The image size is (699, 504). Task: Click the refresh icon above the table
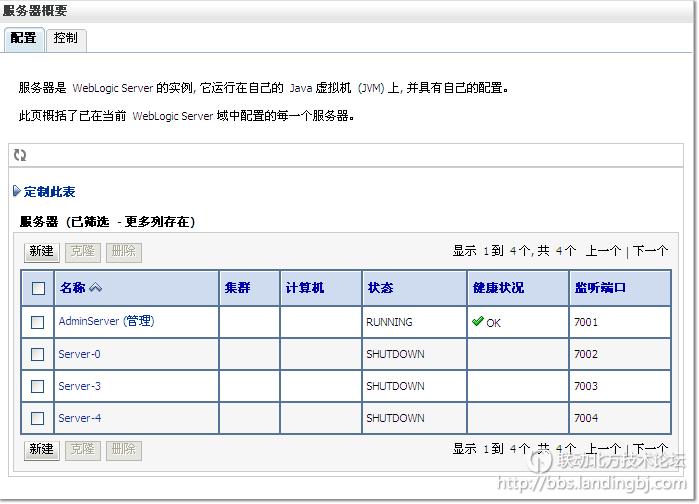pyautogui.click(x=20, y=155)
